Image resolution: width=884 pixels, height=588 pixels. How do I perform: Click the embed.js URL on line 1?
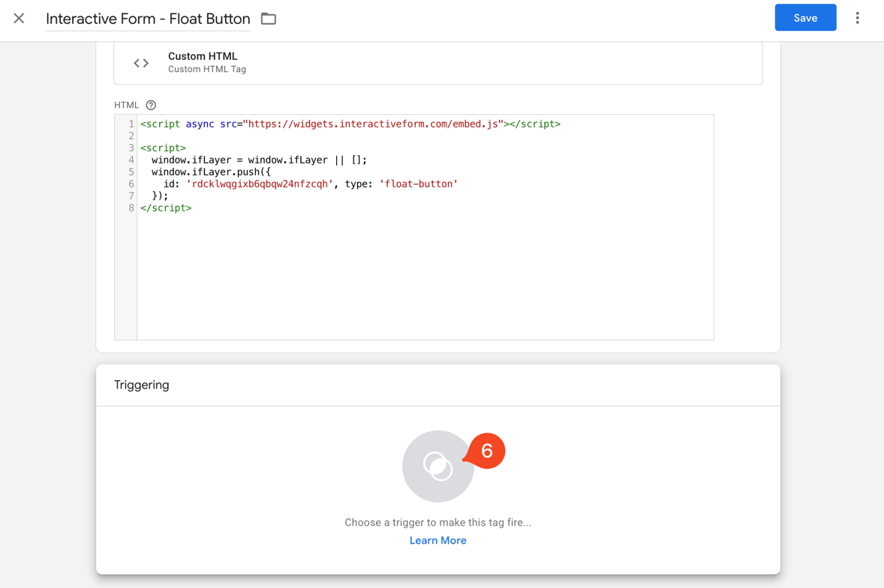pyautogui.click(x=373, y=124)
